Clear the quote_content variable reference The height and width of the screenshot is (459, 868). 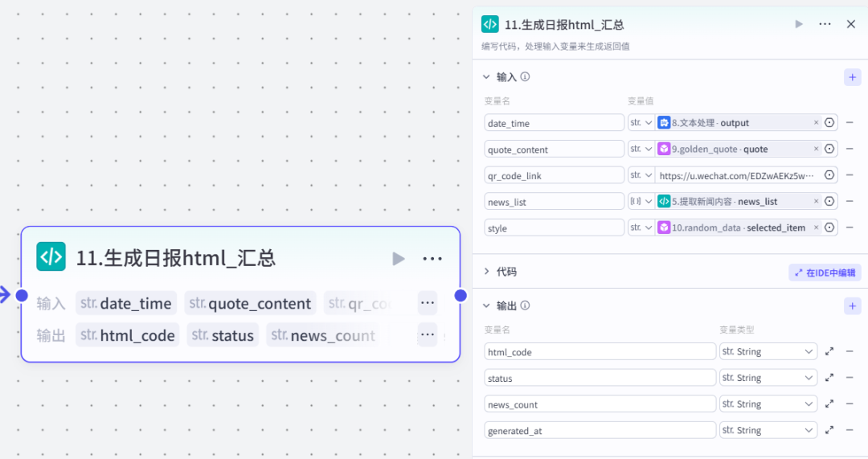[816, 149]
